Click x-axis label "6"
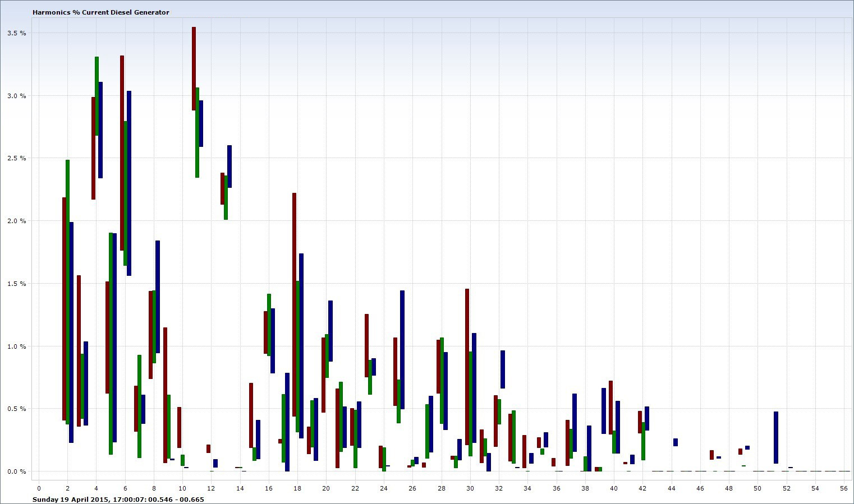The width and height of the screenshot is (854, 504). coord(125,489)
